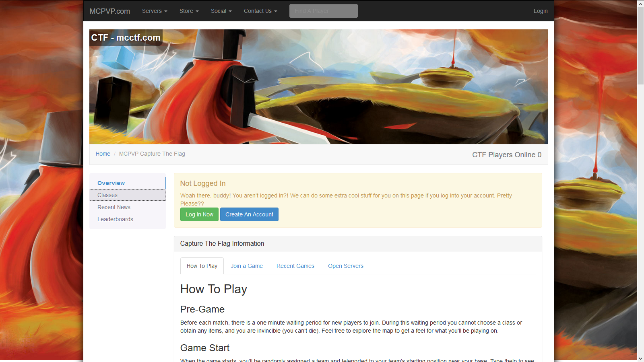
Task: Select Overview in the sidebar
Action: 111,183
